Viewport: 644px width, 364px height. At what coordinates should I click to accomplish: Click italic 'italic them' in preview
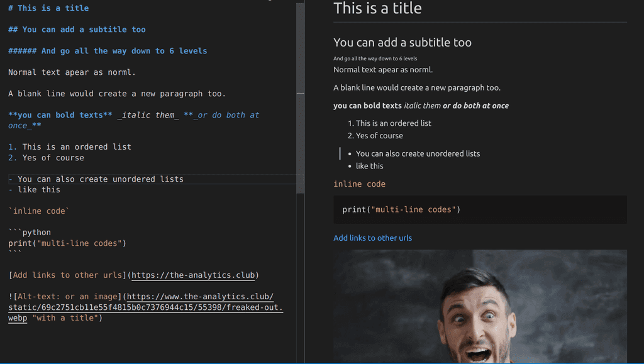click(422, 106)
